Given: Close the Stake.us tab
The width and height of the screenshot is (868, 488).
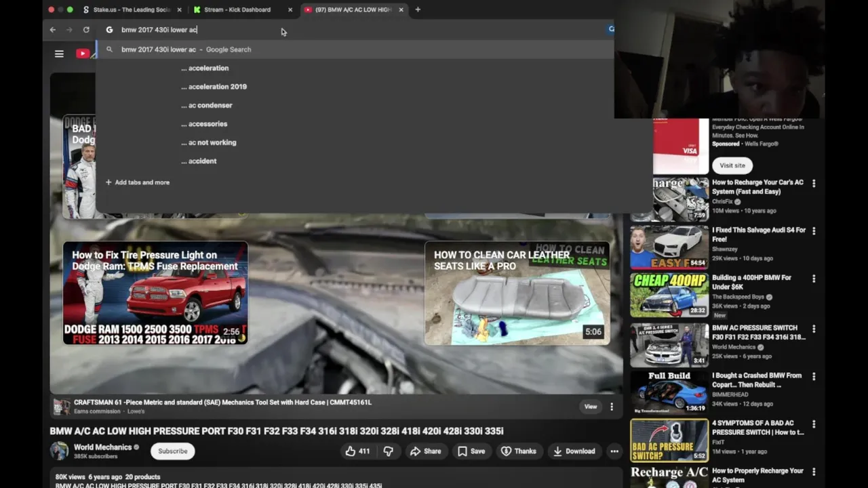Looking at the screenshot, I should 179,9.
